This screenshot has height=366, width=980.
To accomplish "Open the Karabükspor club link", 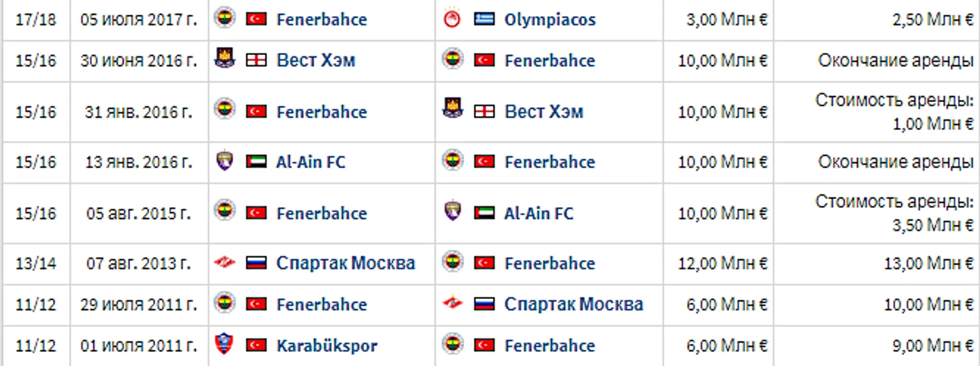I will pos(326,346).
